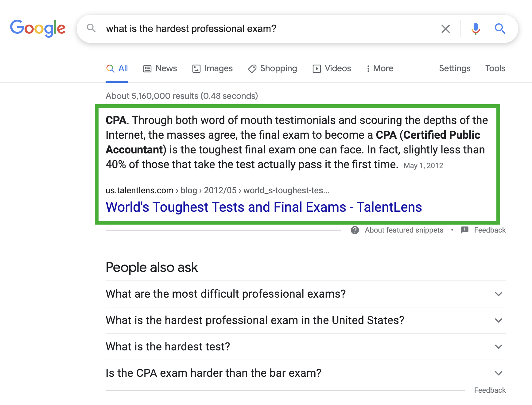The width and height of the screenshot is (532, 405).
Task: Click Feedback under People also ask
Action: [x=490, y=390]
